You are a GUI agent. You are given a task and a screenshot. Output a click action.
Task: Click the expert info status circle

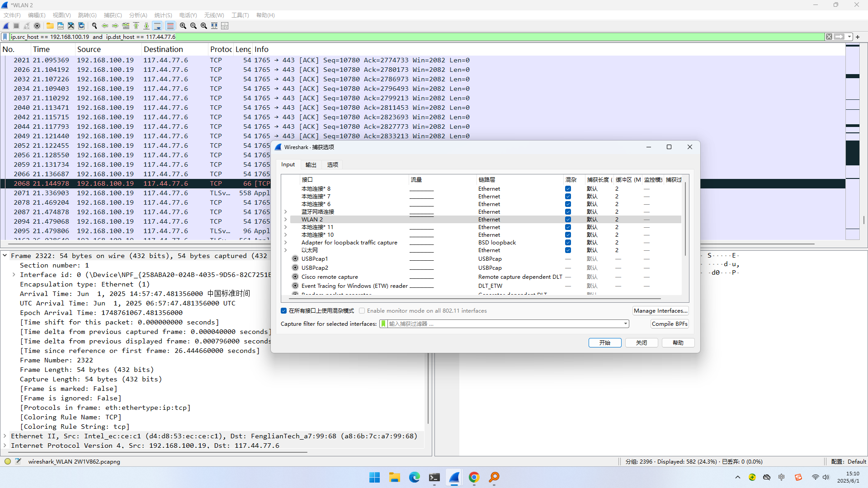point(8,461)
